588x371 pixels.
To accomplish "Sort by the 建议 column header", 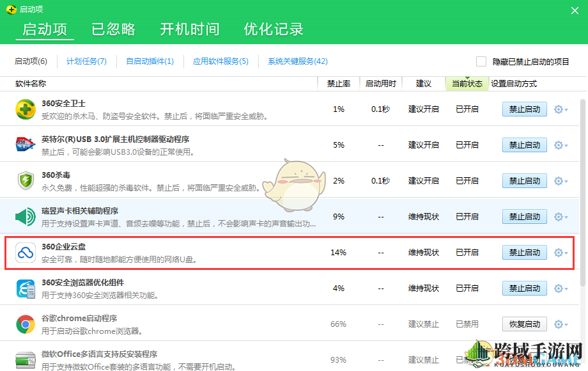I will coord(423,84).
